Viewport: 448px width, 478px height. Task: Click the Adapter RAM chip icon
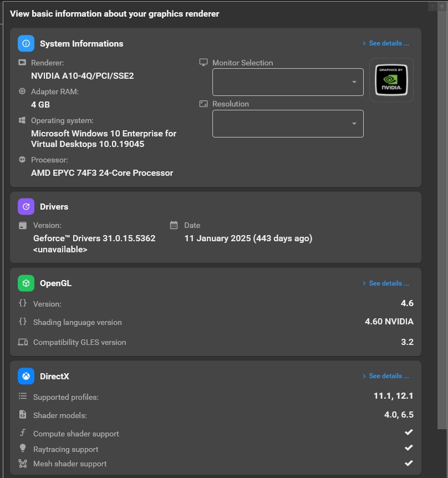22,91
